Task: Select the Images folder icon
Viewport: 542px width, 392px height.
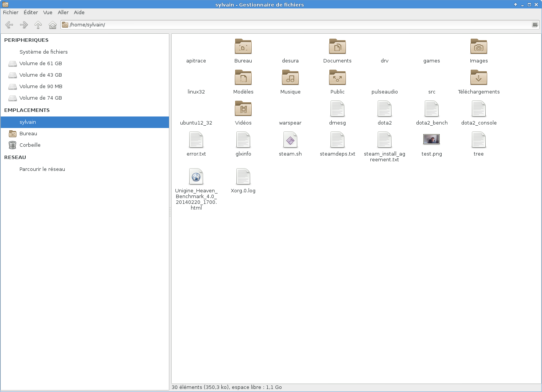Action: click(478, 47)
